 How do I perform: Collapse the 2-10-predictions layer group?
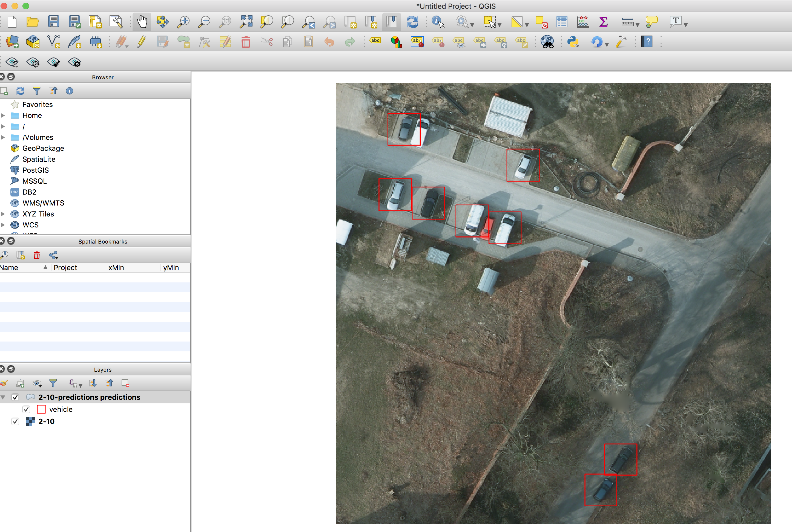[x=3, y=397]
